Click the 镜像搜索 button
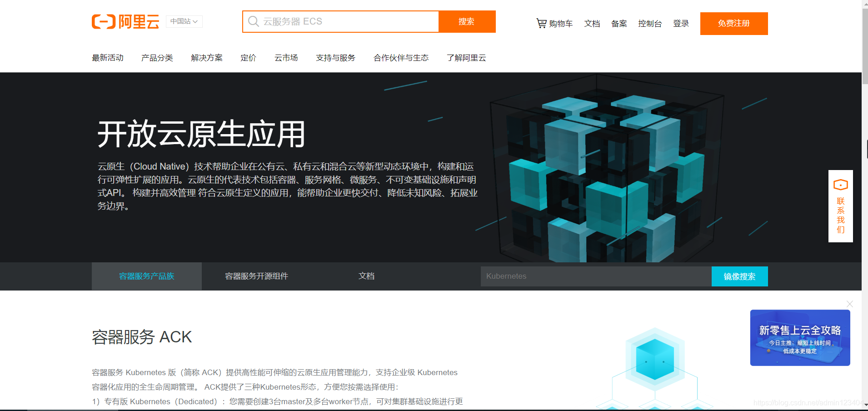 click(740, 276)
